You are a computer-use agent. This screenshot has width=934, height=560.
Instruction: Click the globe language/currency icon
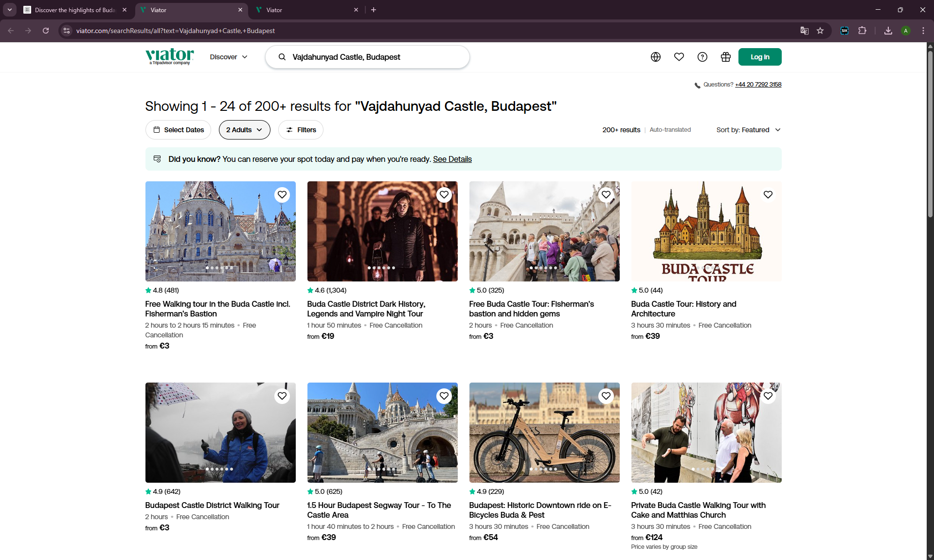(x=655, y=57)
